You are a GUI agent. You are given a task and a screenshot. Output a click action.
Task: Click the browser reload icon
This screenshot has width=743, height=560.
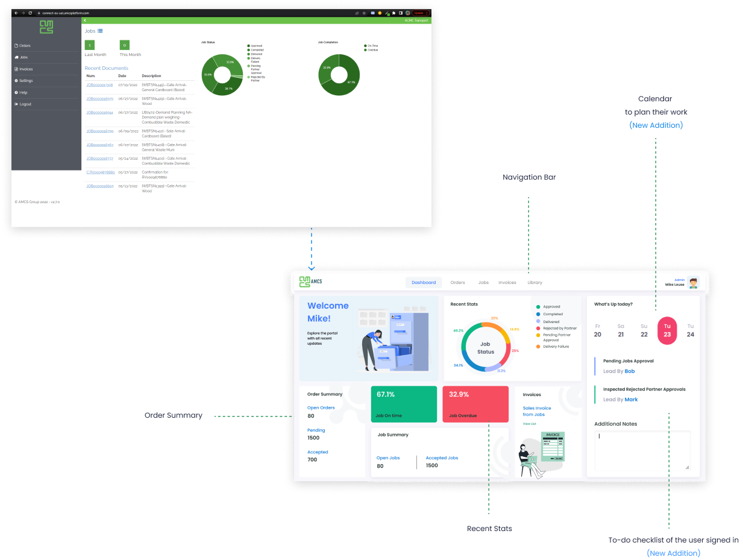point(30,13)
